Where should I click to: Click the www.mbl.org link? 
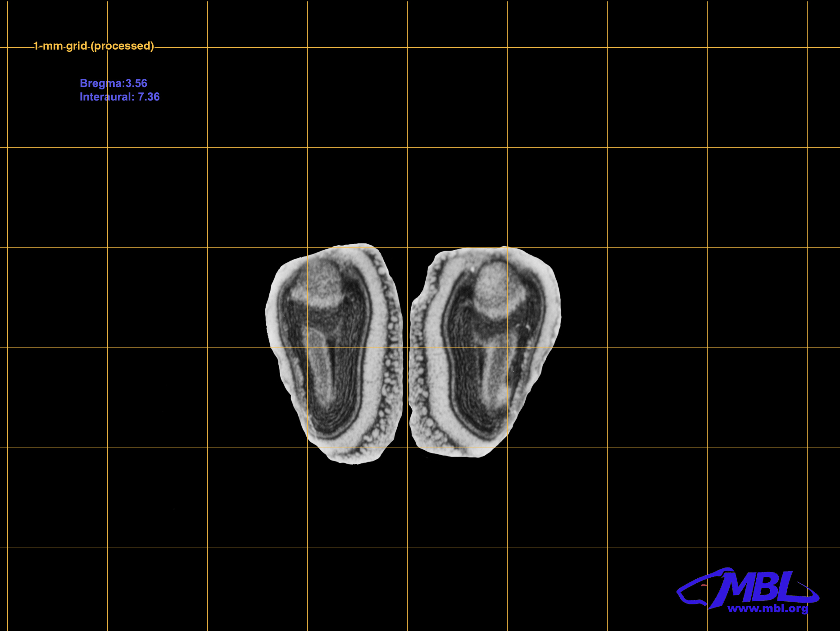767,608
